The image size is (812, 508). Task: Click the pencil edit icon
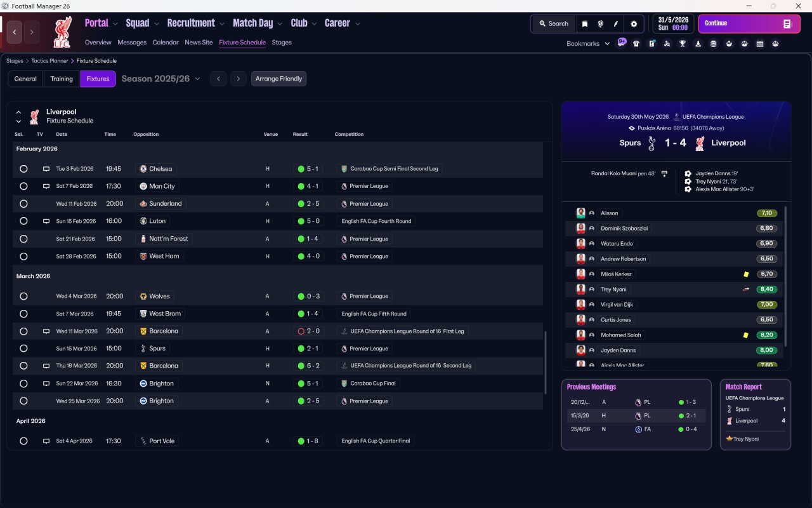pyautogui.click(x=616, y=23)
